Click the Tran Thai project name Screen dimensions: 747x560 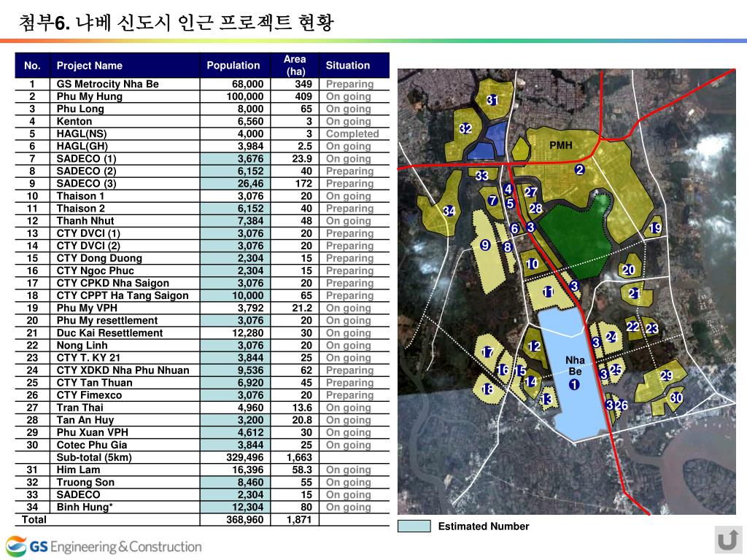point(80,407)
